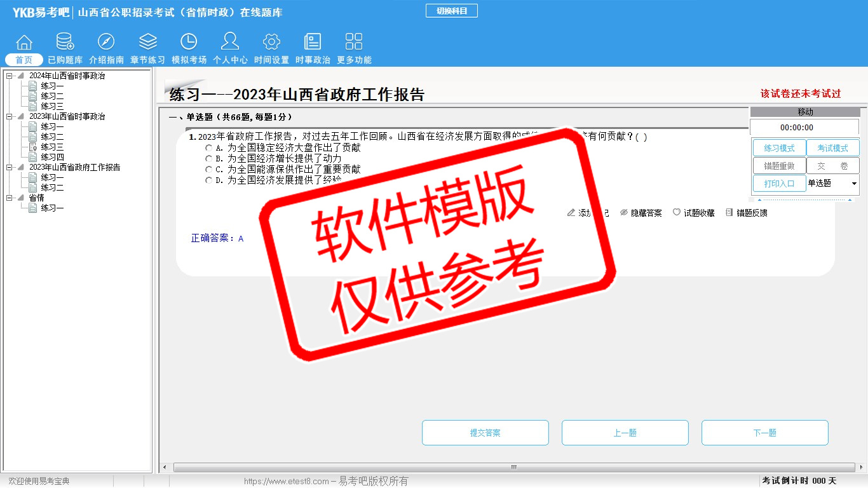Click the horizontal scrollbar at bottom
Image resolution: width=868 pixels, height=488 pixels.
click(x=513, y=468)
